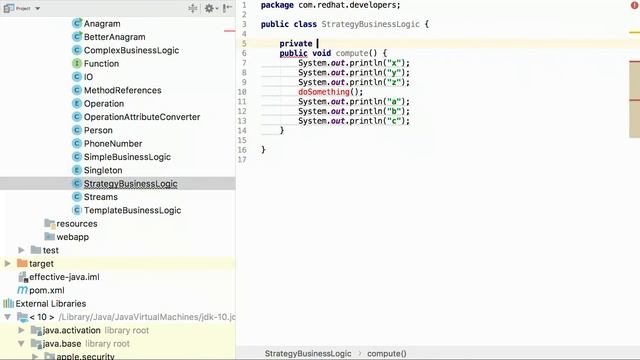
Task: Select BetterAnagram in project tree
Action: point(115,37)
